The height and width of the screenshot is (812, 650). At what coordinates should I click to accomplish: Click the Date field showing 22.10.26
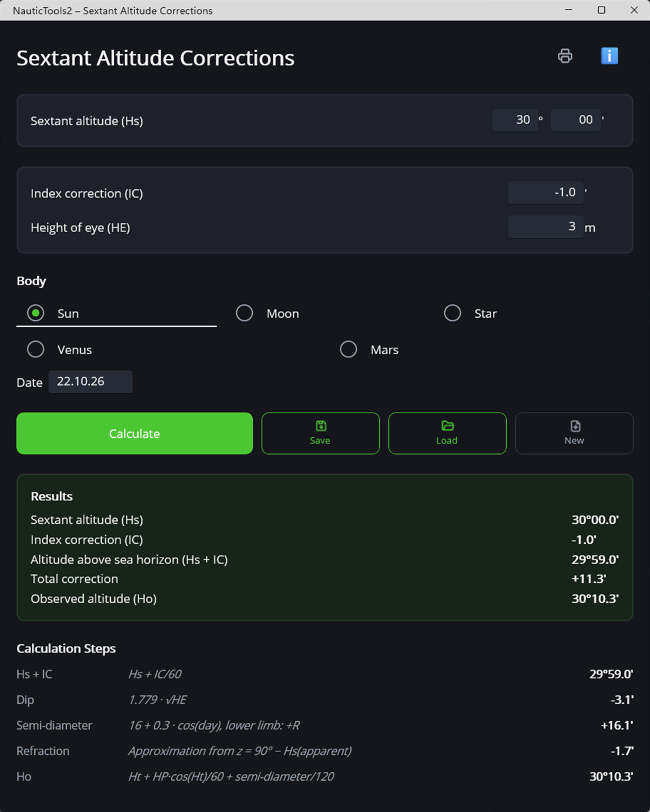click(x=90, y=381)
